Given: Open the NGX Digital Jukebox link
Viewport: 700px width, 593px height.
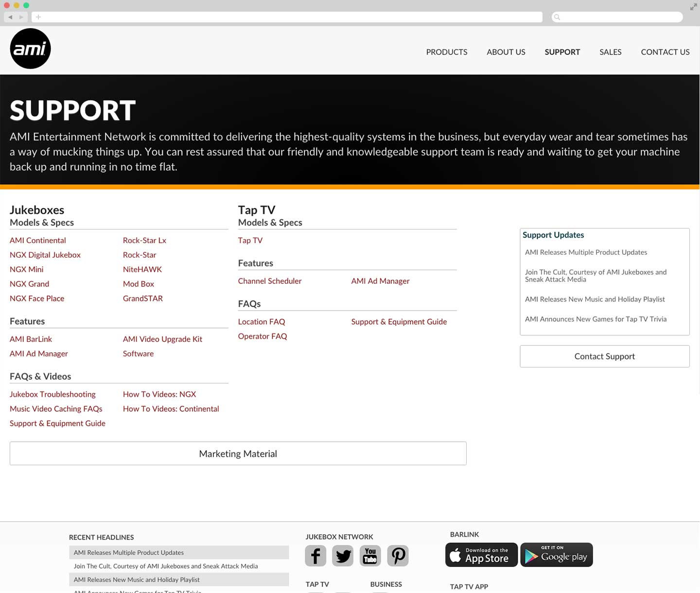Looking at the screenshot, I should 45,255.
